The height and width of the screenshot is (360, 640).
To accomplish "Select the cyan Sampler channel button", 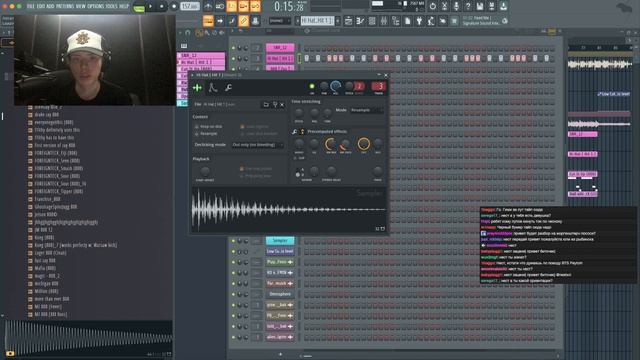I will tap(280, 241).
